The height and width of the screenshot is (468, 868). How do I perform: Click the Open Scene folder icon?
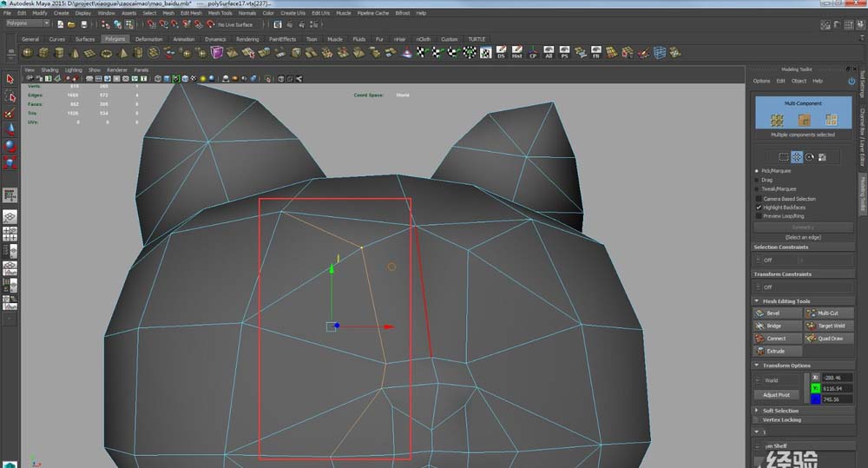[71, 24]
